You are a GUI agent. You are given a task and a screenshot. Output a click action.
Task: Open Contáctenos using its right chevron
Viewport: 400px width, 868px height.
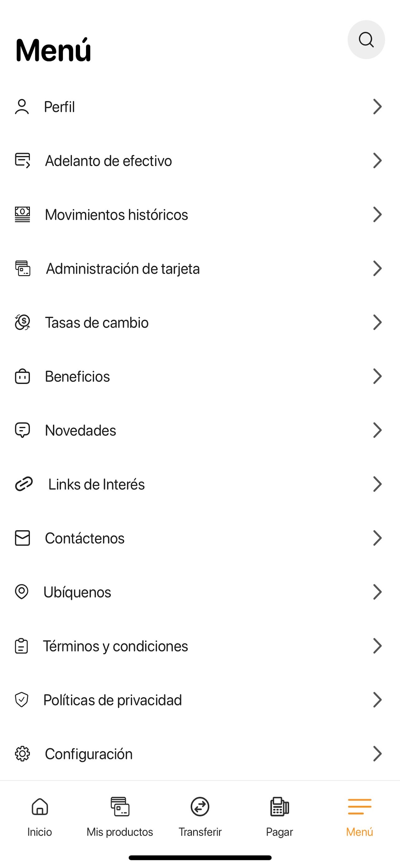(377, 538)
